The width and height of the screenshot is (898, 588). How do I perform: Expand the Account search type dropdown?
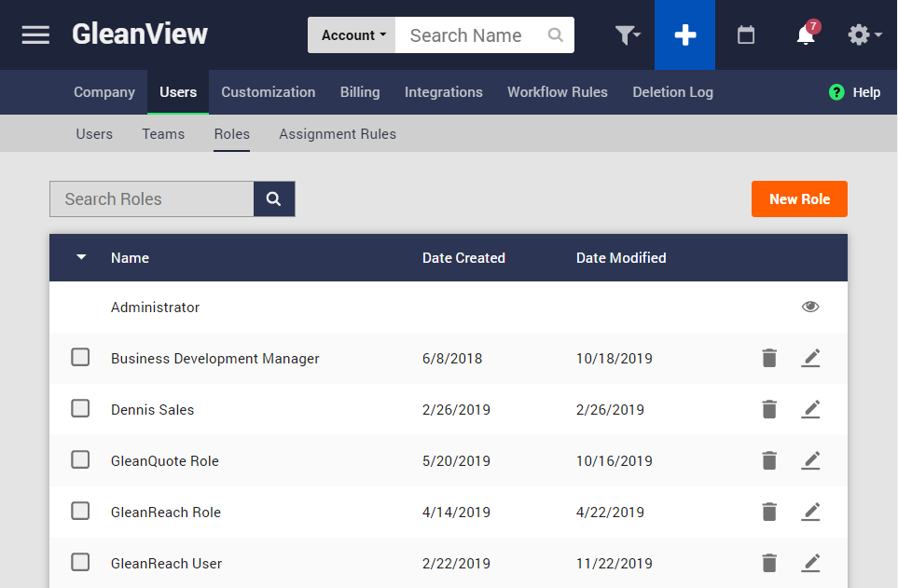[x=352, y=35]
